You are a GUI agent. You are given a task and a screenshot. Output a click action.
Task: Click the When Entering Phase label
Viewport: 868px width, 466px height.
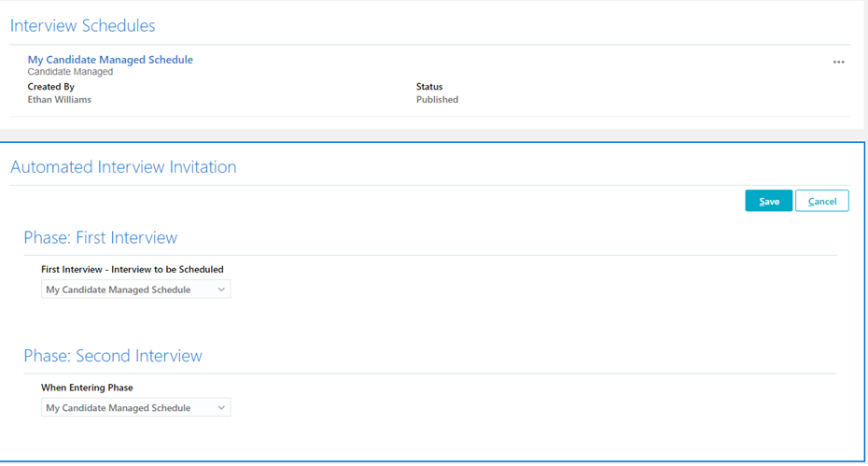click(87, 388)
